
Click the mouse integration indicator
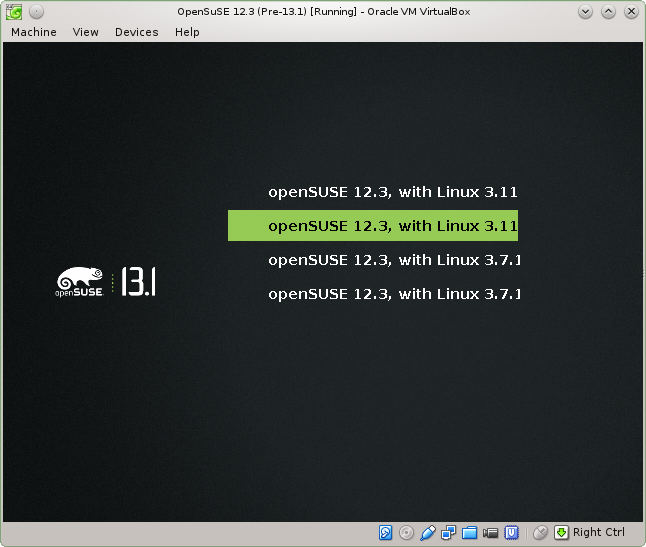pos(540,533)
